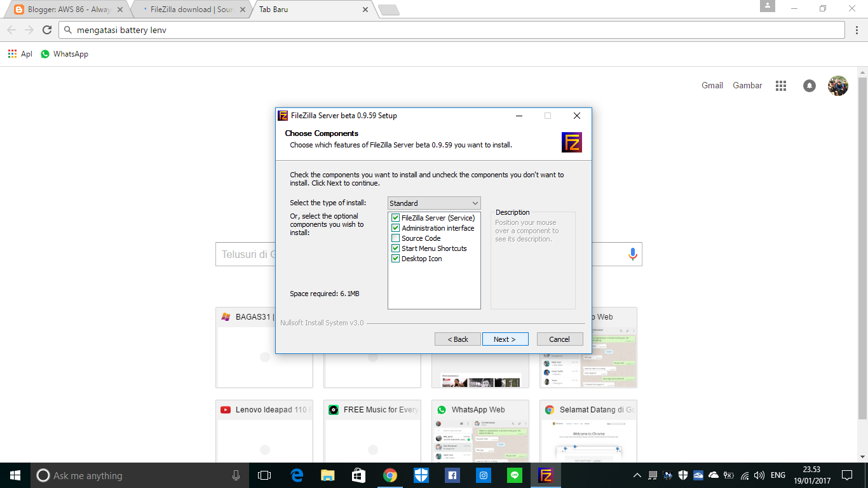Image resolution: width=868 pixels, height=488 pixels.
Task: Open the Windows Start menu
Action: tap(15, 475)
